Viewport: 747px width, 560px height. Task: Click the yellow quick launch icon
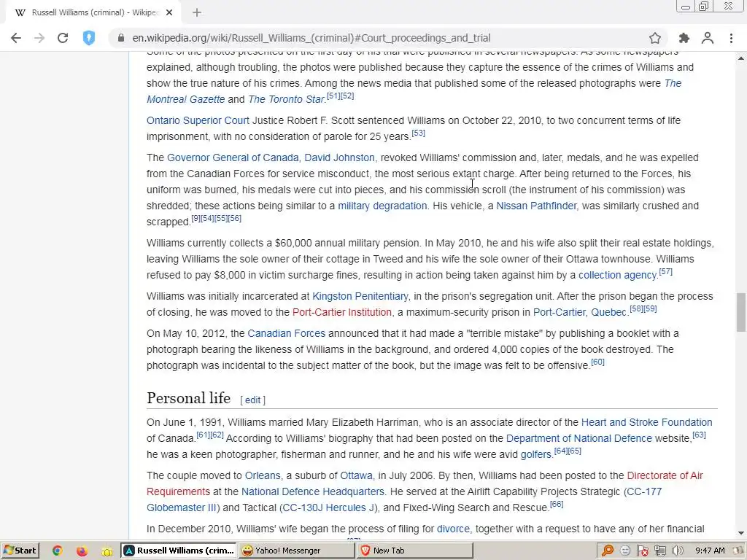[107, 551]
